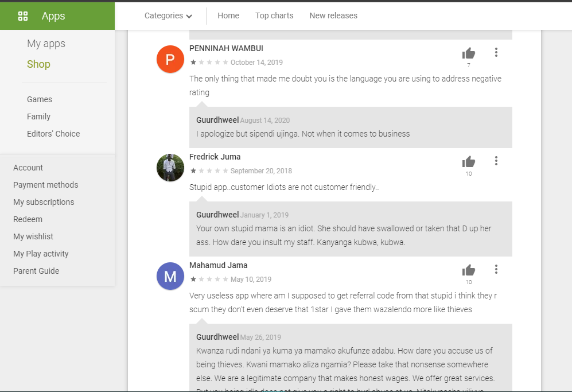Open more options for Penninah Wambui's review

point(496,52)
